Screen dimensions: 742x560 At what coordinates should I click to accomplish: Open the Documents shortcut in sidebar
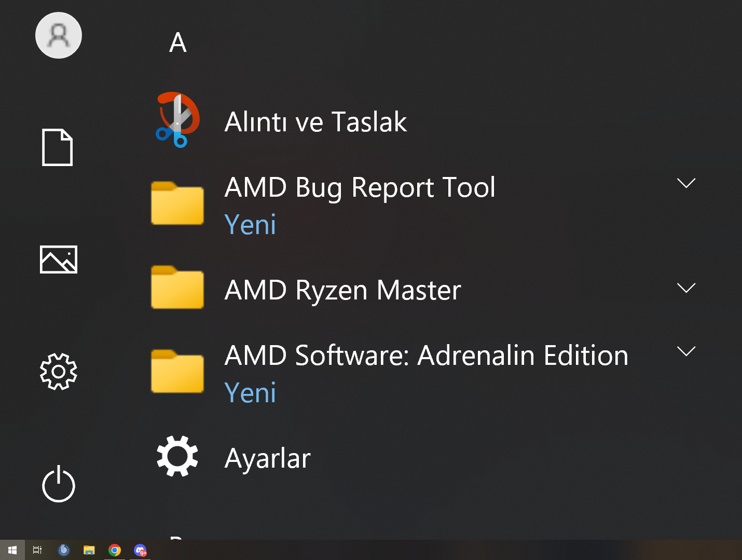click(57, 147)
